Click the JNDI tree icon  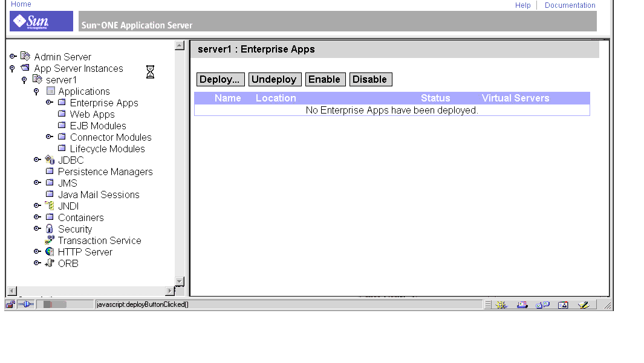coord(50,205)
